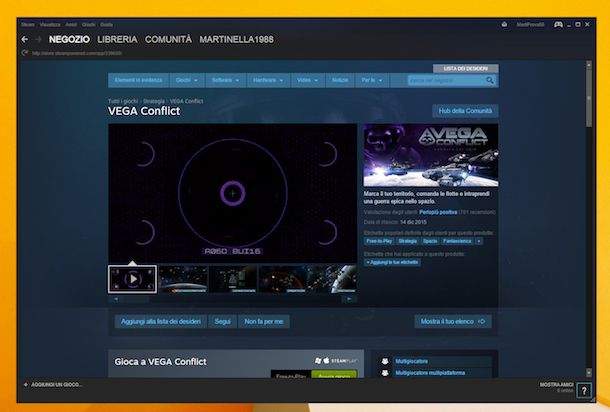Click the page URL address field

point(77,53)
